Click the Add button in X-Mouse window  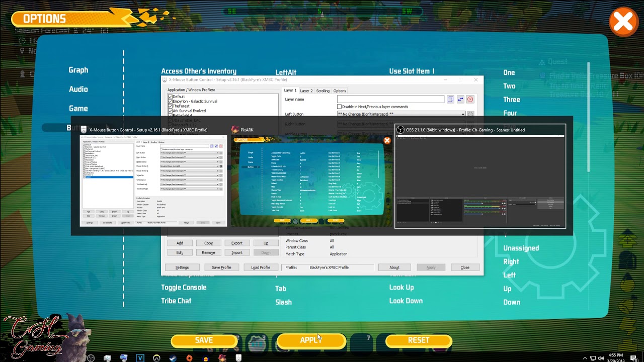click(180, 243)
